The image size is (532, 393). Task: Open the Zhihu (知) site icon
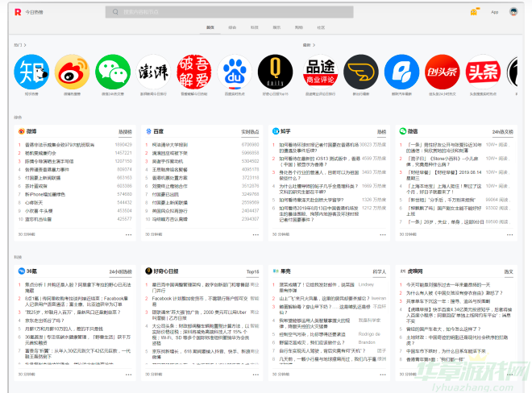point(31,72)
